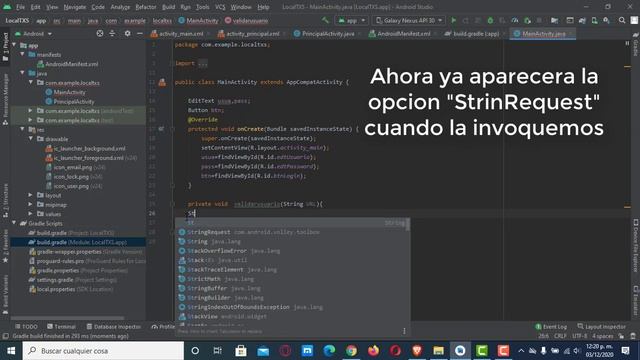Expand the mipmap folder
640x360 pixels.
point(31,204)
